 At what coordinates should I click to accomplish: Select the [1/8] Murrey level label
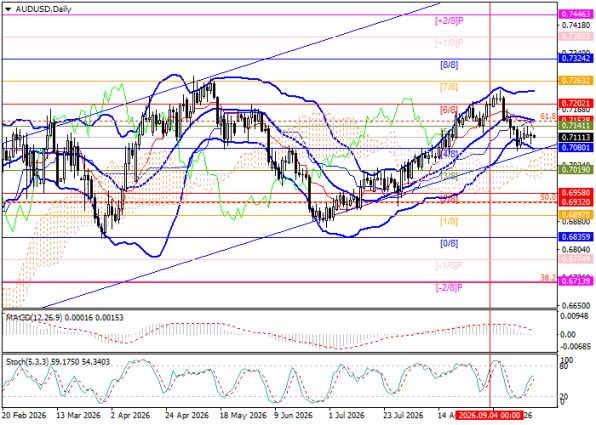point(449,221)
